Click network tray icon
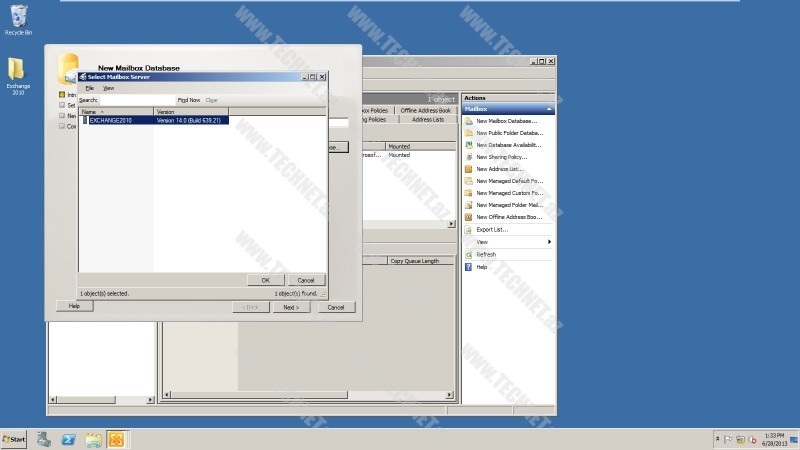The height and width of the screenshot is (450, 800). [x=740, y=439]
